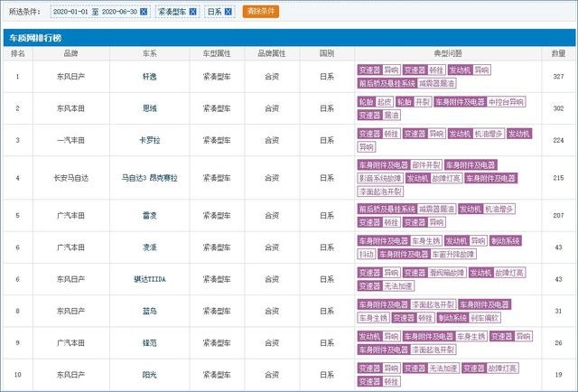
Task: Open the 骐达TIIDA car series link
Action: (x=150, y=279)
